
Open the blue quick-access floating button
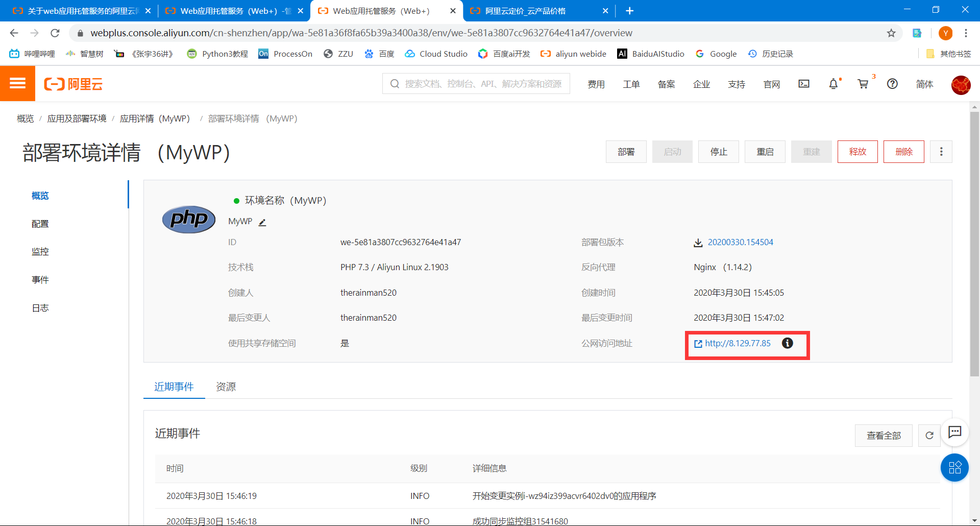click(954, 467)
